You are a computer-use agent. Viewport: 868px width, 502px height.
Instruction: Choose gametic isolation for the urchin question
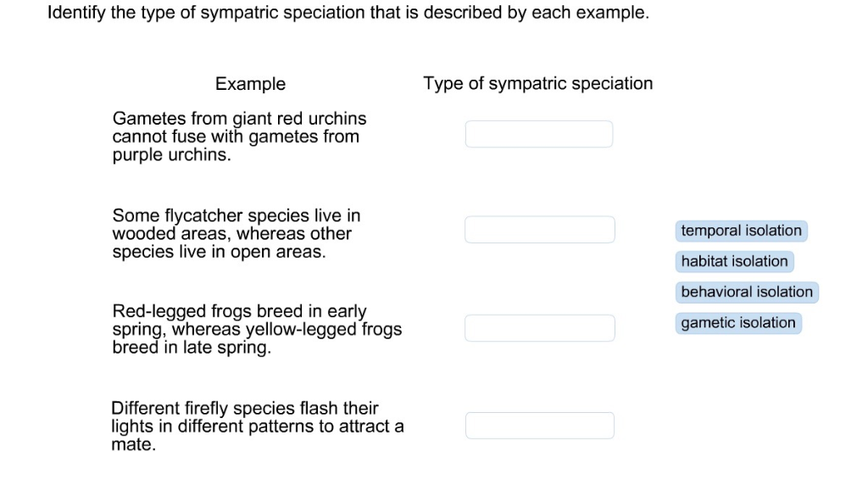[x=737, y=322]
